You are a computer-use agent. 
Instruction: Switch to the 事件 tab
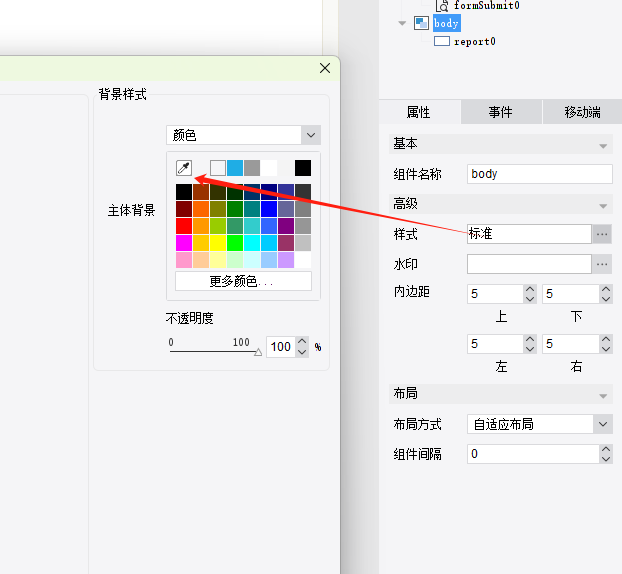coord(501,112)
